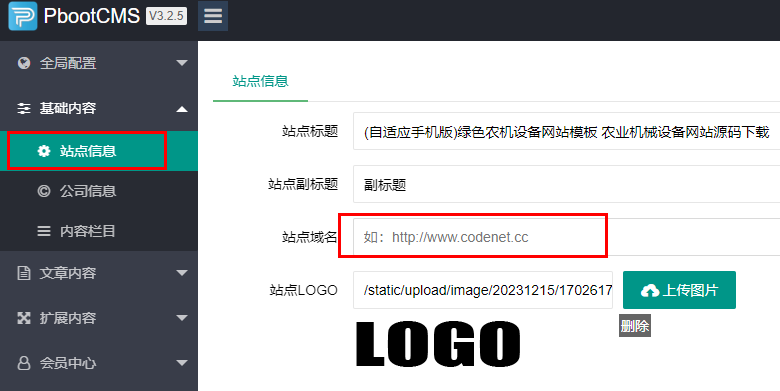Image resolution: width=780 pixels, height=391 pixels.
Task: Click the LOGO preview image
Action: (x=438, y=344)
